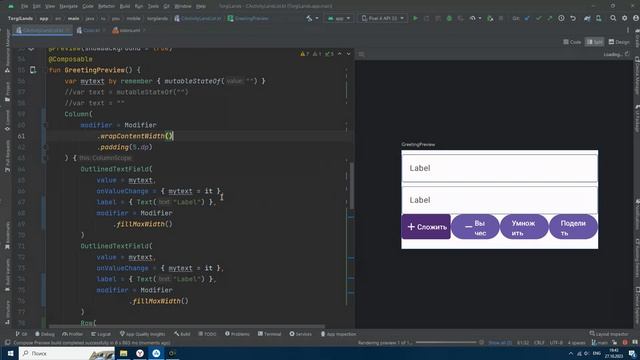640x360 pixels.
Task: Open File Explorer from the taskbar
Action: click(124, 353)
